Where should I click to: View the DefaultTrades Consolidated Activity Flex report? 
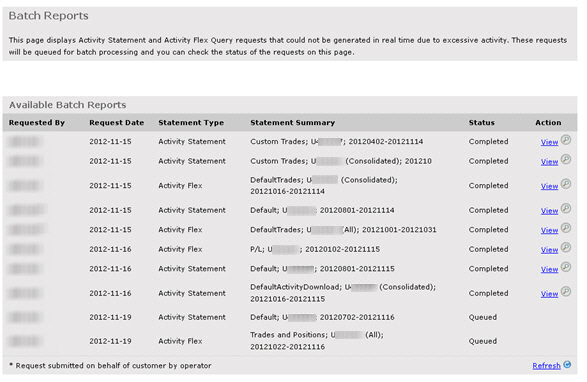[549, 186]
